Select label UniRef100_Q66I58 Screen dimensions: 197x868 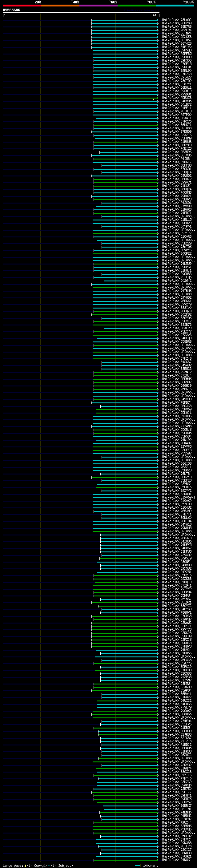pyautogui.click(x=176, y=464)
